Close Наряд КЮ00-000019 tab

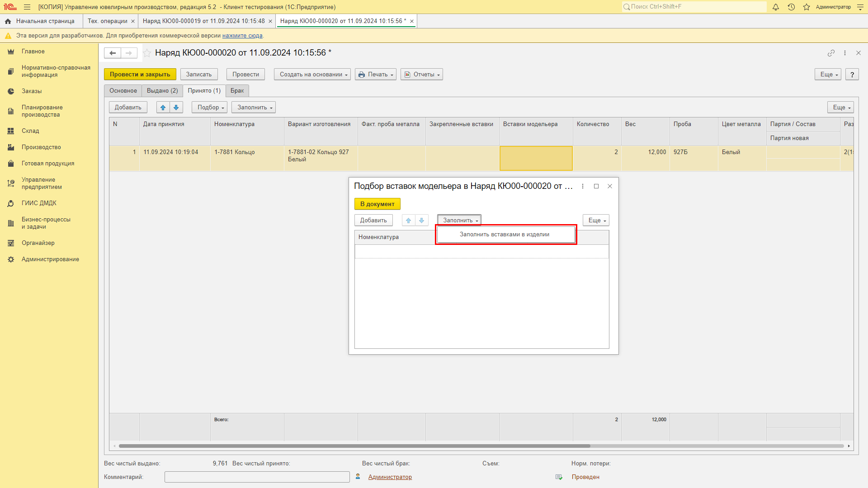[x=270, y=21]
